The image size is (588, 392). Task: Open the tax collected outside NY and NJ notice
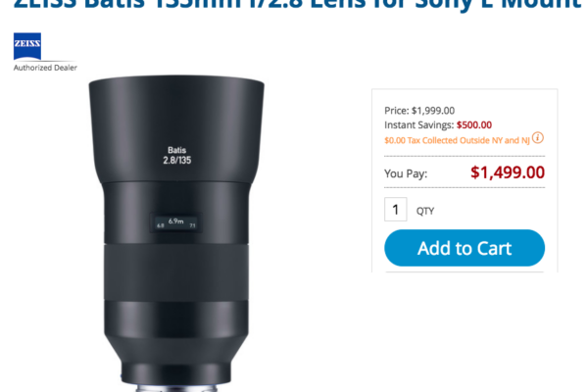pyautogui.click(x=457, y=139)
